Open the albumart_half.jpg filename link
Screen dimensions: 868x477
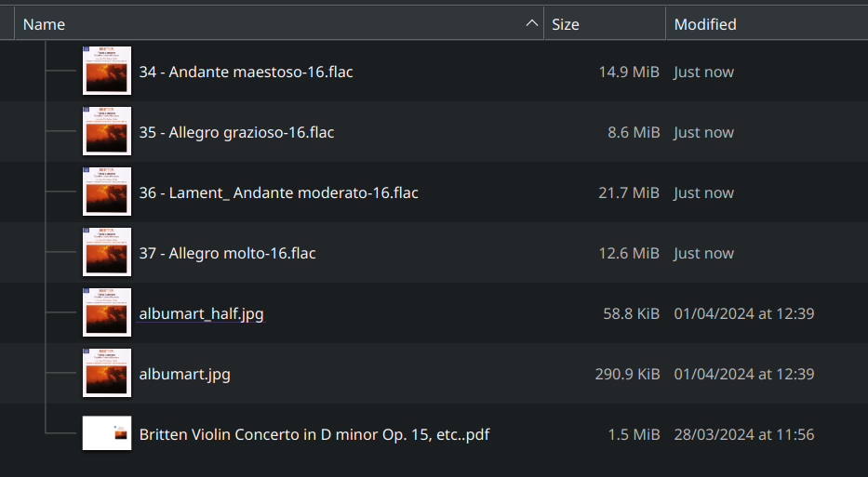201,313
